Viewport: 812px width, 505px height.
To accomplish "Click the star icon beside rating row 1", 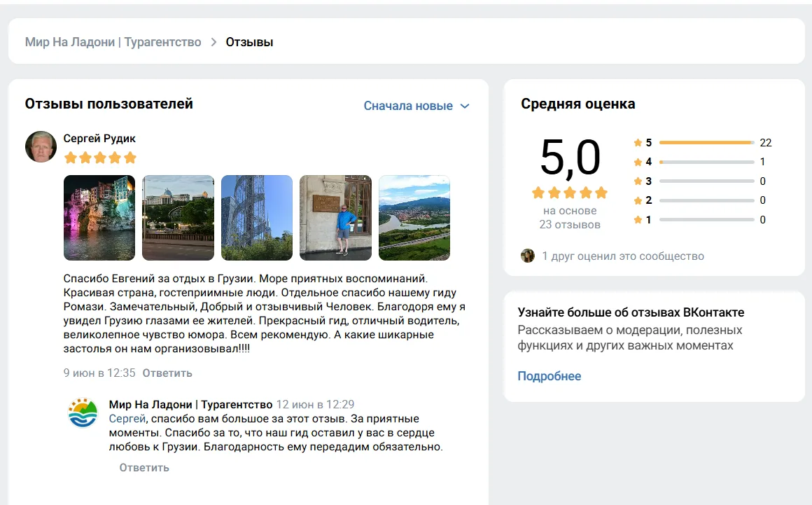I will 638,220.
